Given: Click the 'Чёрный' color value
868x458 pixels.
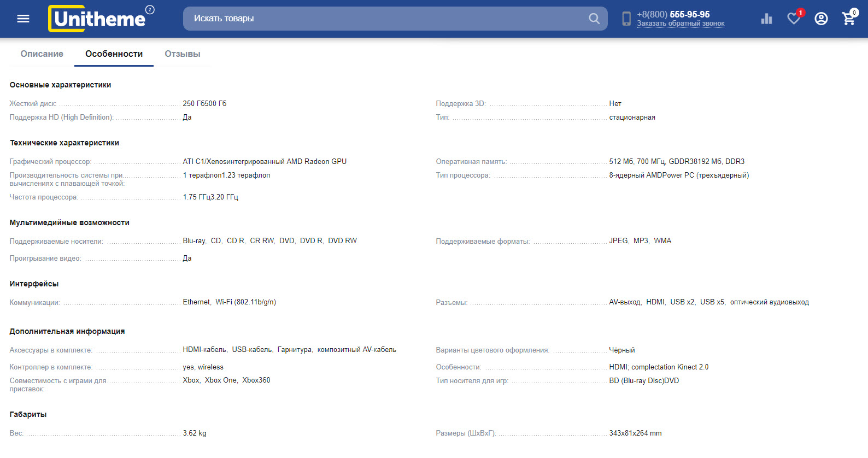Looking at the screenshot, I should (622, 350).
